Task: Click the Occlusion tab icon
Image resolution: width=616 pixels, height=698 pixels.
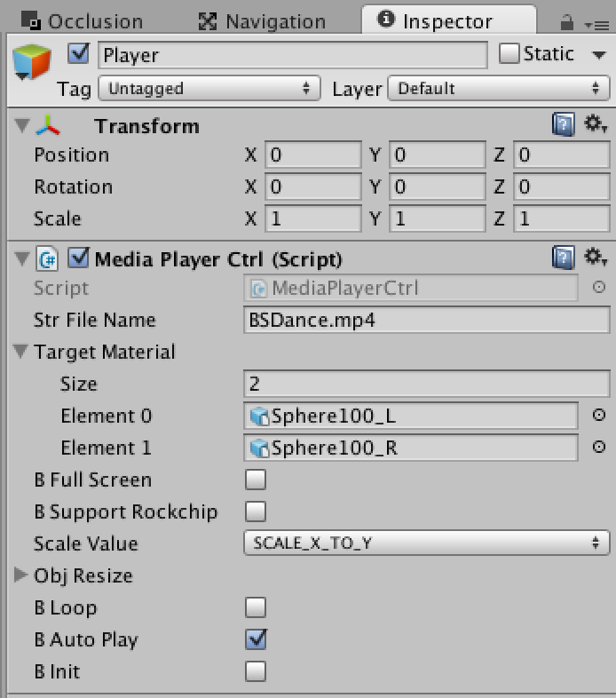Action: (x=31, y=20)
